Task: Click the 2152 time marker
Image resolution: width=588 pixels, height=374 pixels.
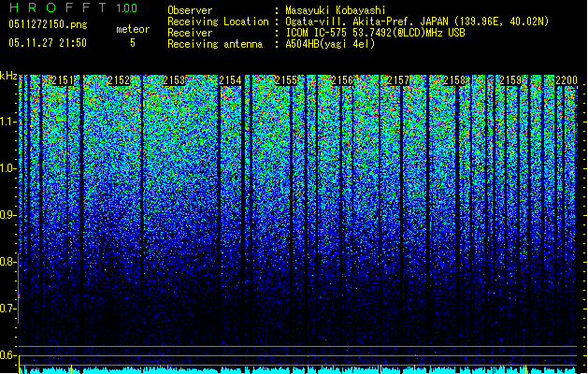Action: pyautogui.click(x=119, y=80)
